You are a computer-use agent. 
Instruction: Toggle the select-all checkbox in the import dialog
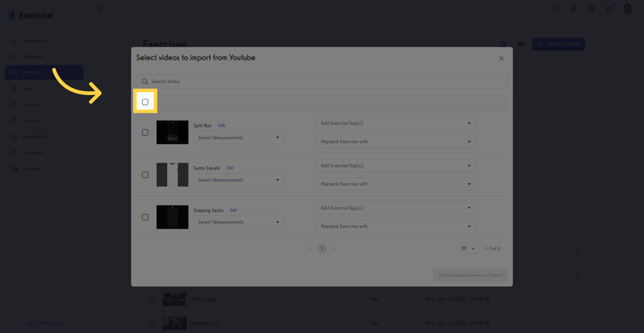pos(145,100)
